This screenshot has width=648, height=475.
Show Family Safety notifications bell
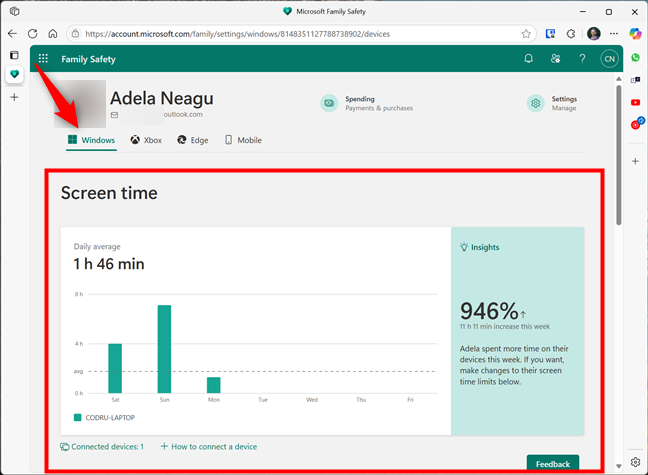(529, 59)
